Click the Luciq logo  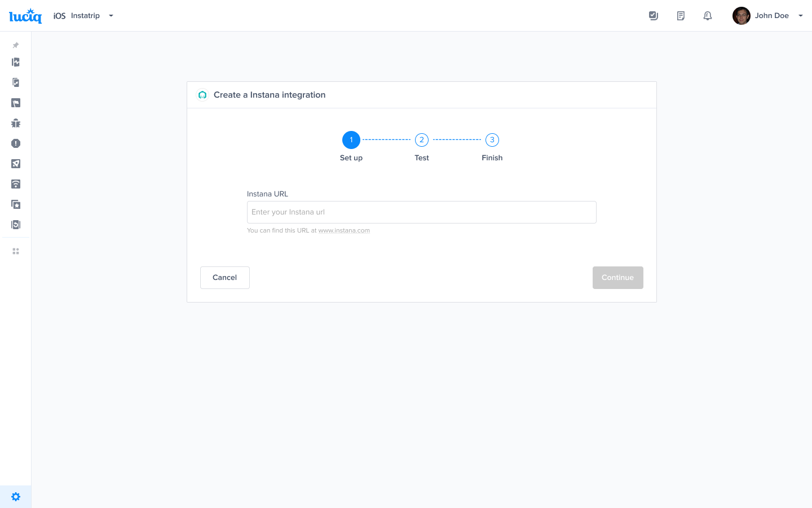pyautogui.click(x=25, y=16)
